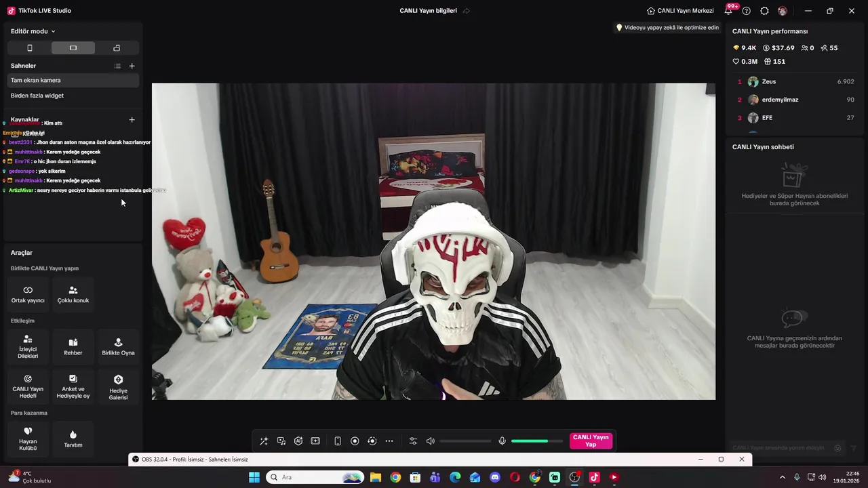868x488 pixels.
Task: Open the audio mixer settings sliders icon
Action: [x=413, y=441]
